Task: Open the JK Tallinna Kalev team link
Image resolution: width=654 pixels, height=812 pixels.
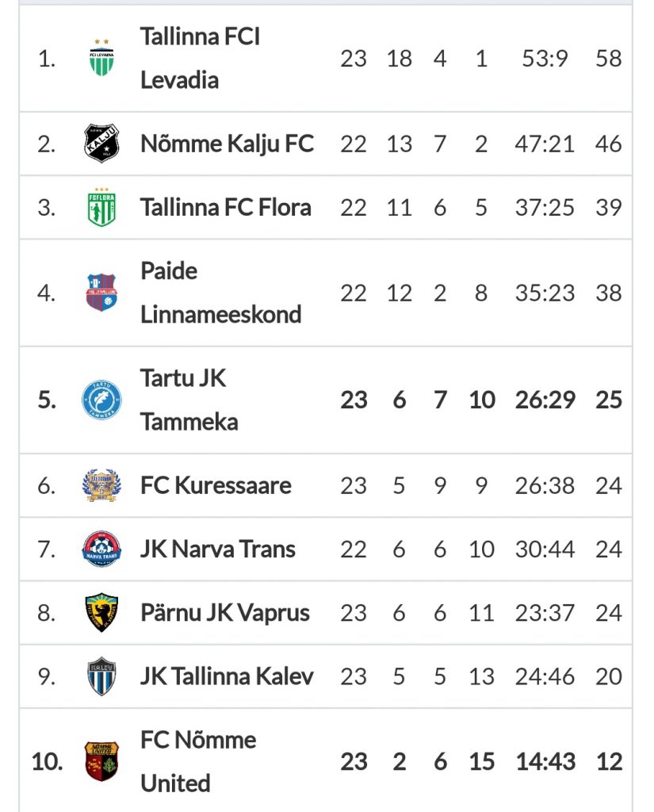Action: (x=227, y=676)
